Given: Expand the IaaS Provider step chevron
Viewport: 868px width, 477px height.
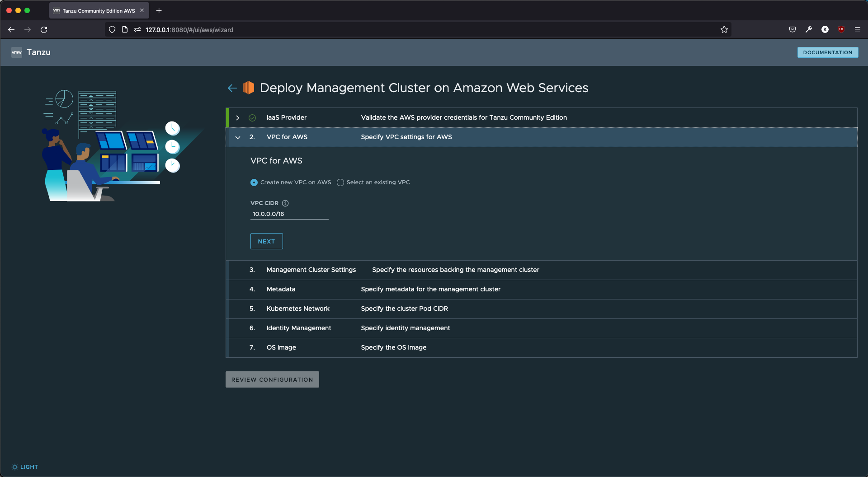Looking at the screenshot, I should 238,118.
